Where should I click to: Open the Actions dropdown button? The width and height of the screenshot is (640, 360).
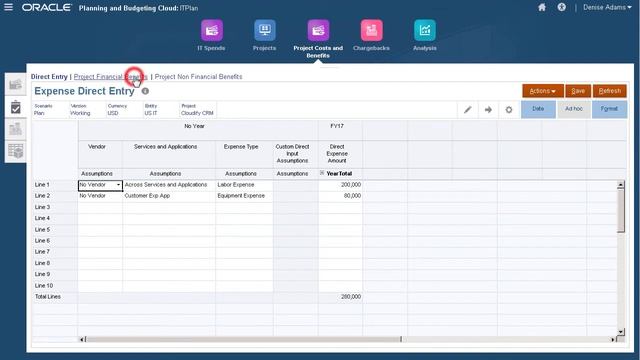pyautogui.click(x=543, y=91)
